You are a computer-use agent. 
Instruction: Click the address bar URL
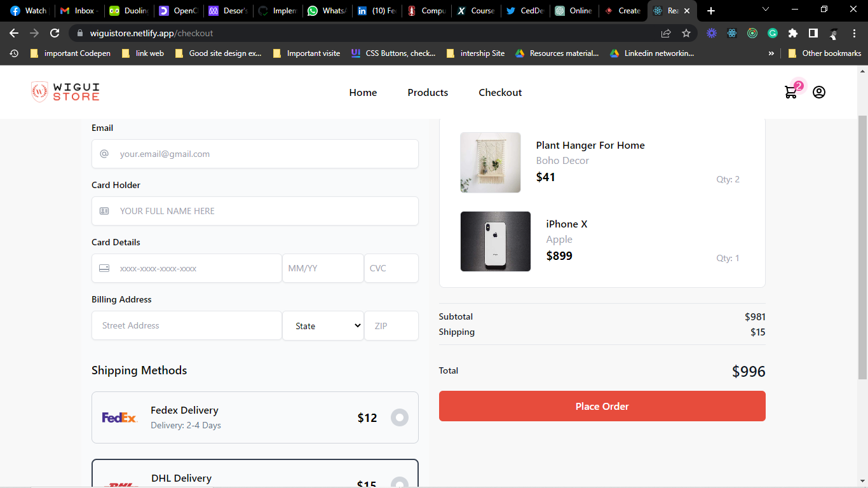[x=152, y=33]
